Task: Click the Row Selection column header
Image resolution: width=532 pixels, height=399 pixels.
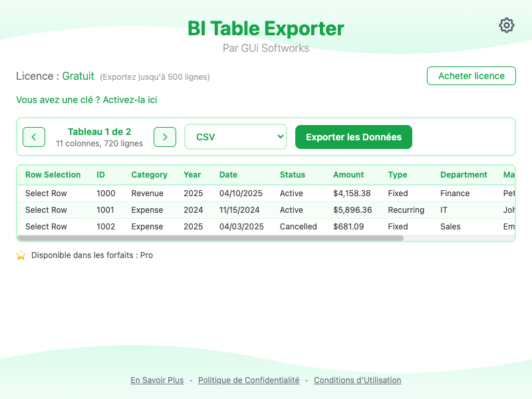Action: pos(53,175)
